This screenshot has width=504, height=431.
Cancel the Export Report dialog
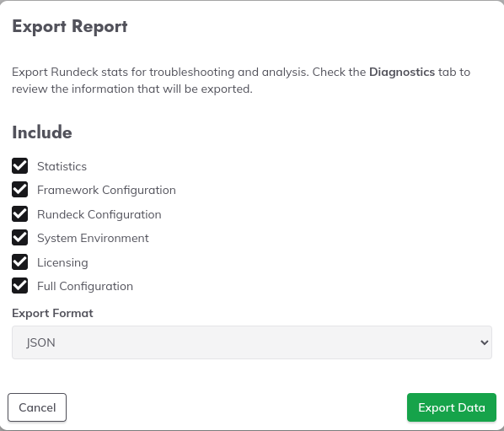37,407
